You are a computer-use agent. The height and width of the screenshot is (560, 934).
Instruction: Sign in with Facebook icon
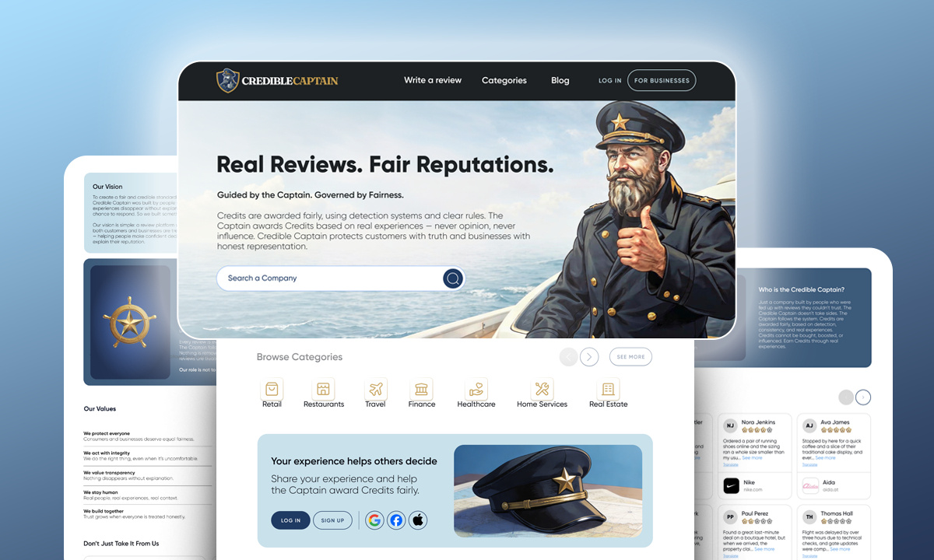396,520
